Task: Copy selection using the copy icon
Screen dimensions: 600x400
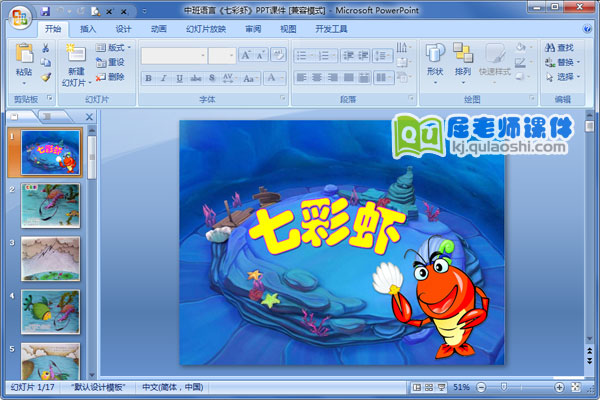Action: [x=46, y=62]
